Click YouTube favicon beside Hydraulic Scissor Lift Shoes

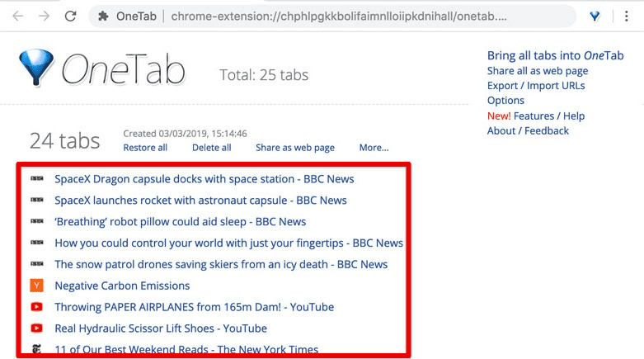click(x=36, y=328)
